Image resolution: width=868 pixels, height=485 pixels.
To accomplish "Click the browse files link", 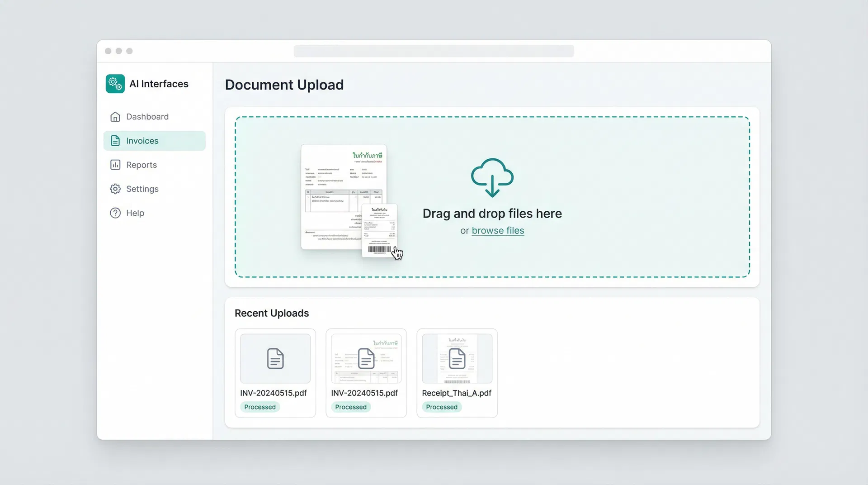I will [x=498, y=231].
